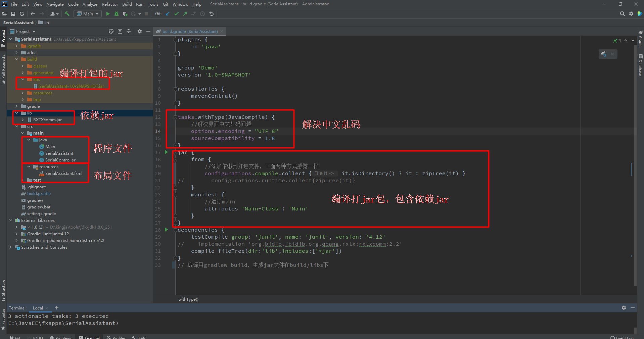Collapse the src folder
This screenshot has width=644, height=339.
point(16,127)
